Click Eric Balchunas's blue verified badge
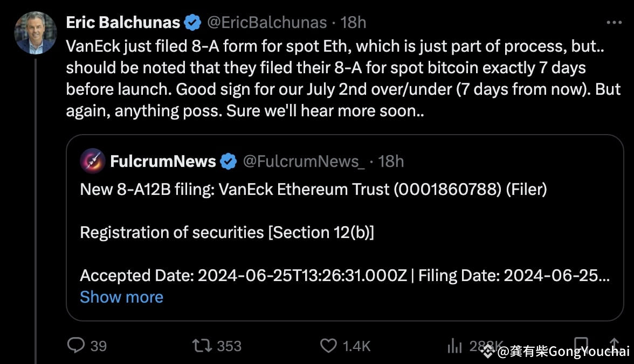The width and height of the screenshot is (634, 364). point(192,22)
